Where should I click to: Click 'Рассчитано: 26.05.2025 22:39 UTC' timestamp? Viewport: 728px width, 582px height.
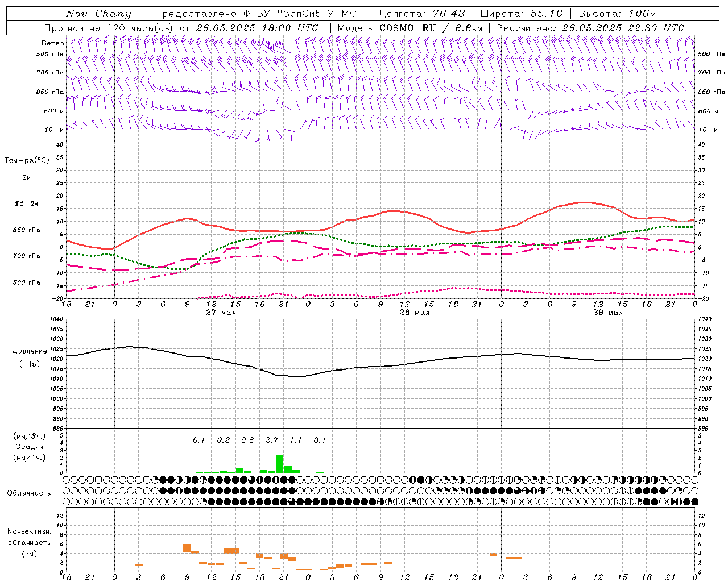point(590,27)
